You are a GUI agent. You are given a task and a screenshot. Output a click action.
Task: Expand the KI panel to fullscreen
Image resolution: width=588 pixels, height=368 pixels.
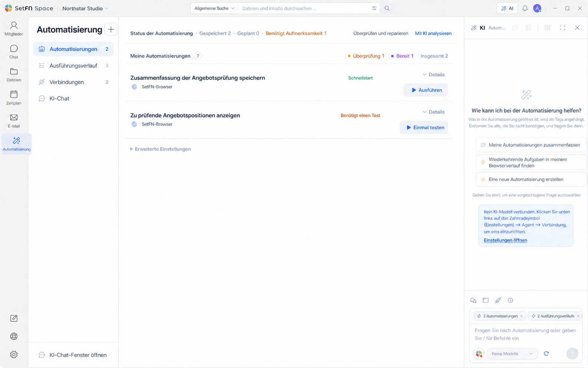point(562,28)
